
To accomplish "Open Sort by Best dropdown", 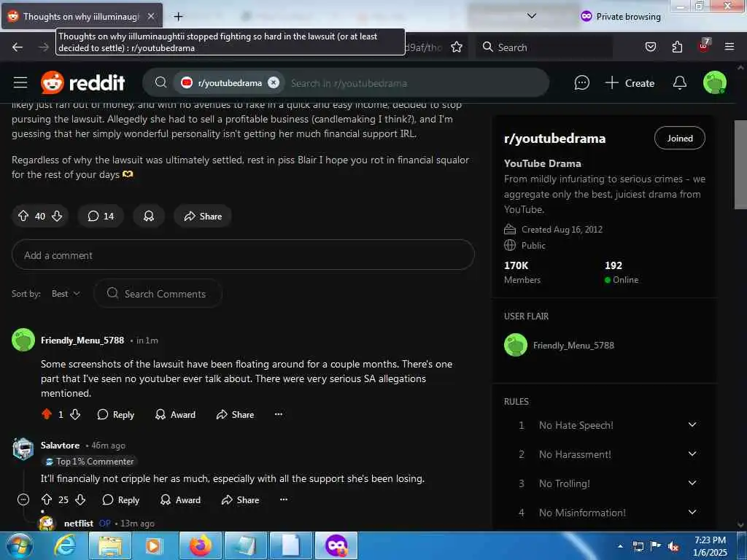I will tap(66, 294).
